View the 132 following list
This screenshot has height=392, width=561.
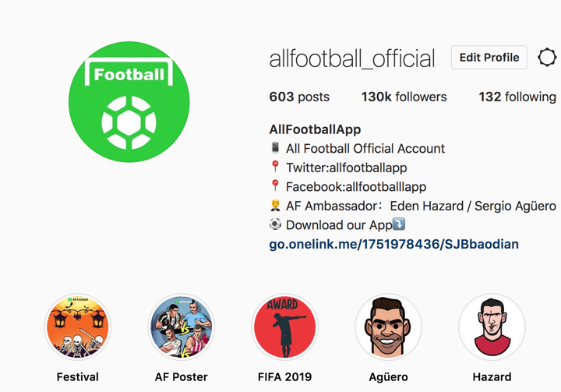coord(517,97)
